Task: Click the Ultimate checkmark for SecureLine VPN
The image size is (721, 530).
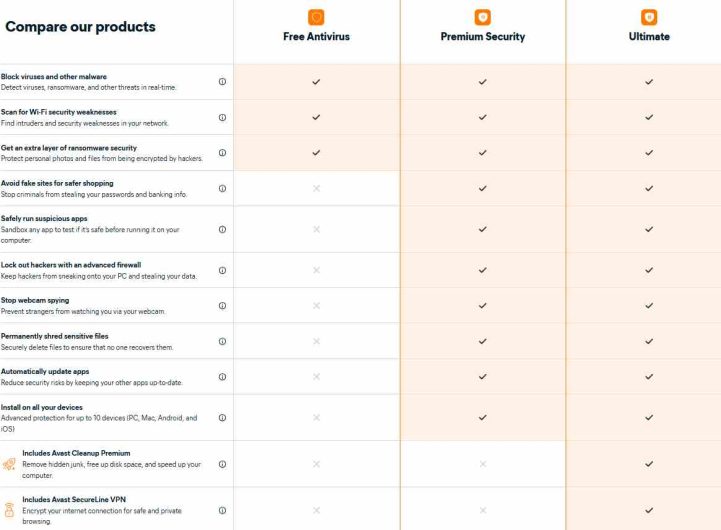Action: click(x=649, y=510)
